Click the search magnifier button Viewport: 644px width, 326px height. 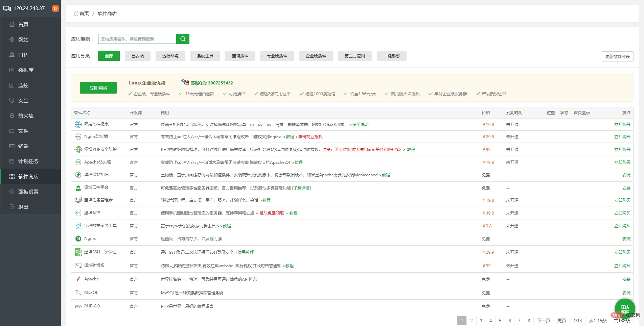click(183, 39)
